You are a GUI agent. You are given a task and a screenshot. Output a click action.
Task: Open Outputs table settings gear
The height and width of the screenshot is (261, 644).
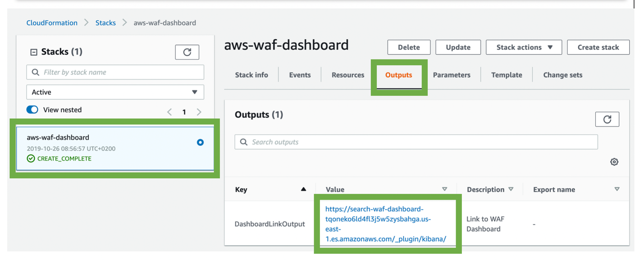click(614, 162)
